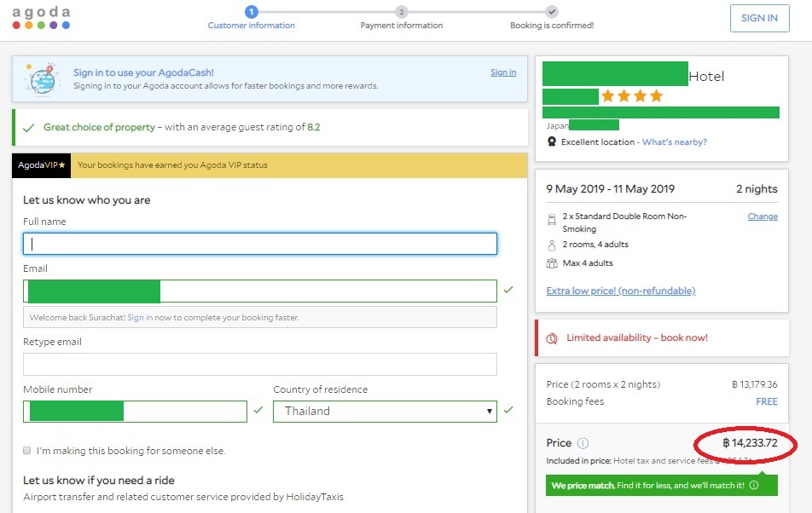The image size is (812, 513).
Task: Click the hotel star rating
Action: 632,95
